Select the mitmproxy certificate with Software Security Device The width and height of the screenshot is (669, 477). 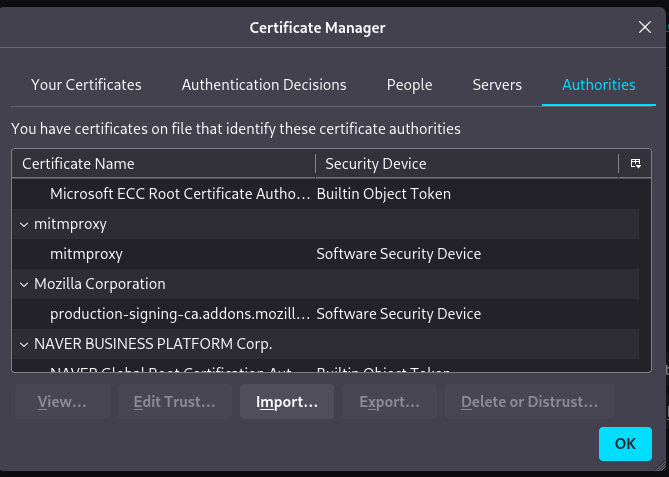click(x=326, y=254)
